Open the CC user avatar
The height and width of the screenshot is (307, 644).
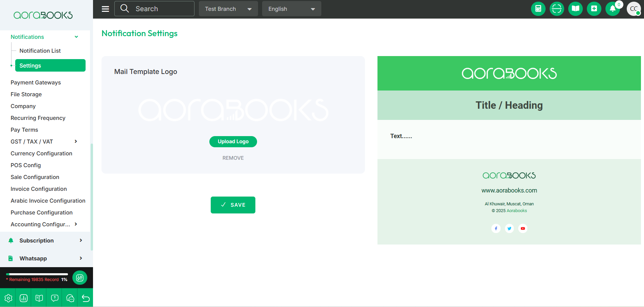click(634, 9)
